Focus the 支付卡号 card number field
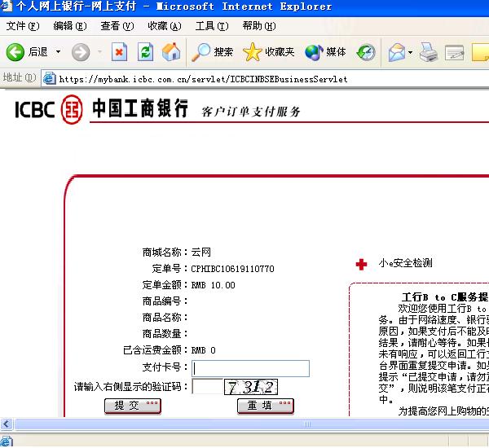The image size is (489, 448). click(250, 368)
